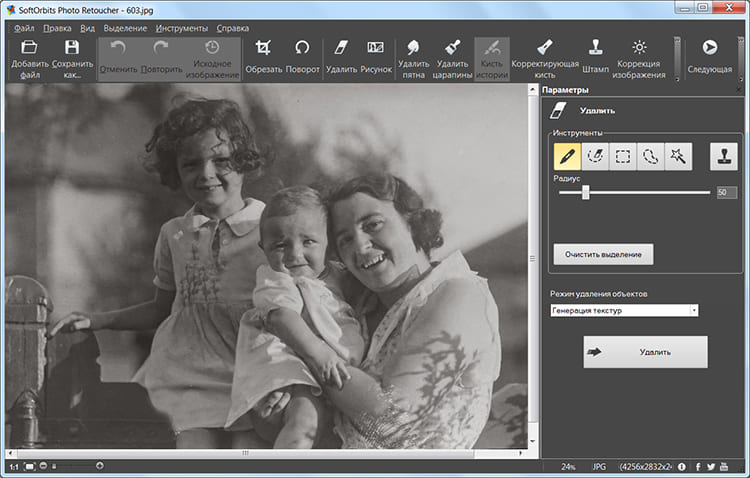Select the Корректирующая кисть tool
Screen dimensions: 750x478
545,59
